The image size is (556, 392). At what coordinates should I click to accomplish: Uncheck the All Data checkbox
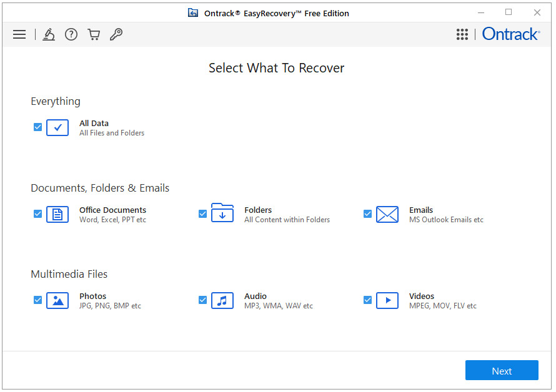[x=37, y=127]
